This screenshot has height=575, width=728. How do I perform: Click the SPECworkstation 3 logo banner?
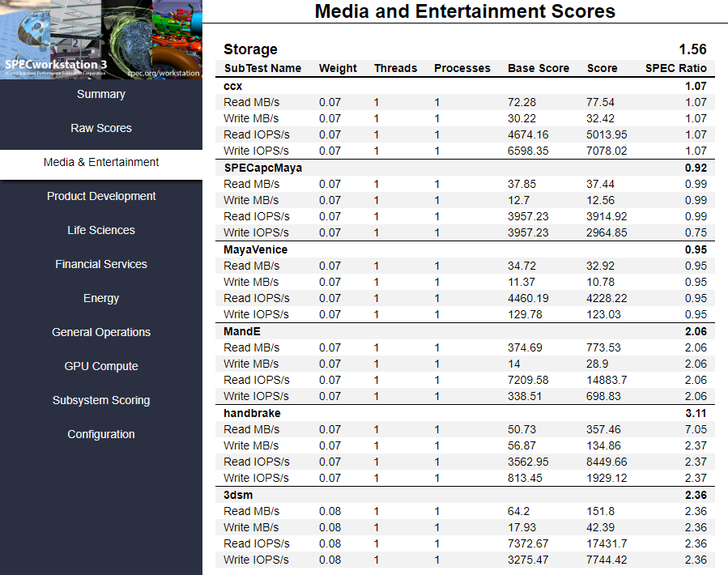101,40
